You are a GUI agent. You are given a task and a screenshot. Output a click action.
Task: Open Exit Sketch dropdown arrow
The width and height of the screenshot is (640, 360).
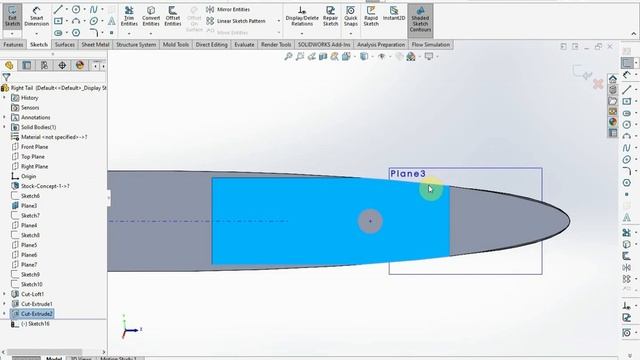12,33
